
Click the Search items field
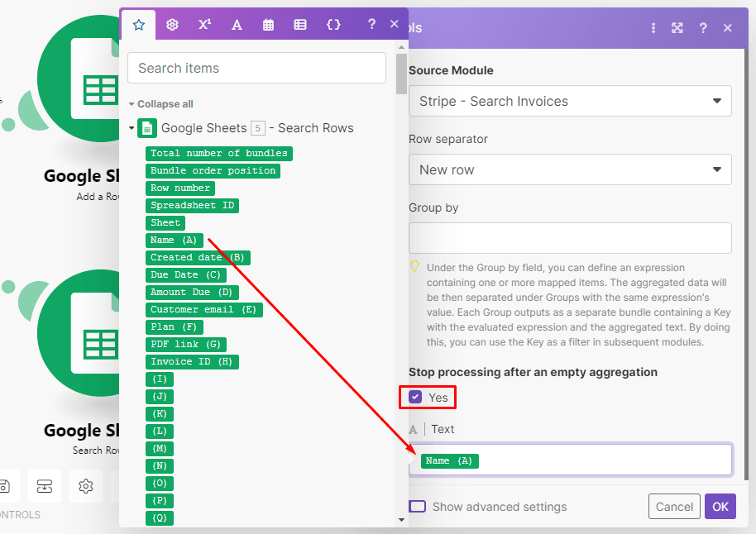[256, 69]
